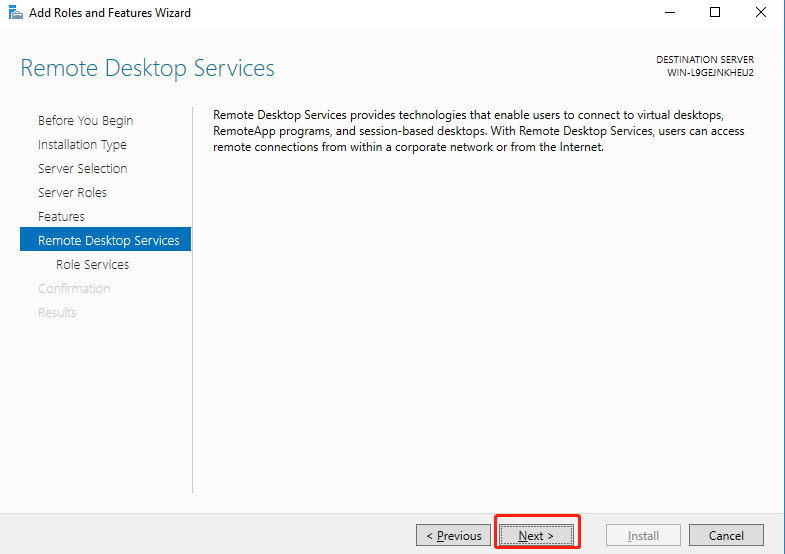785x554 pixels.
Task: Jump to the Server Selection page
Action: point(82,169)
